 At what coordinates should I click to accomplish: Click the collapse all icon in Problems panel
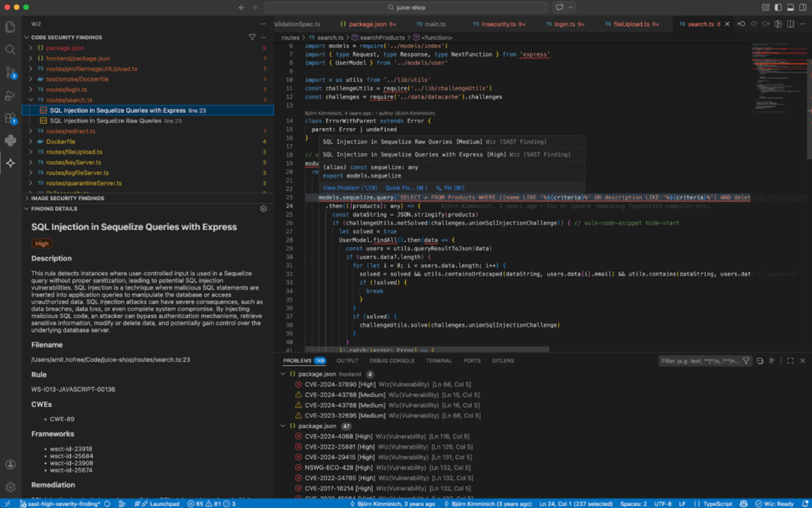point(760,361)
